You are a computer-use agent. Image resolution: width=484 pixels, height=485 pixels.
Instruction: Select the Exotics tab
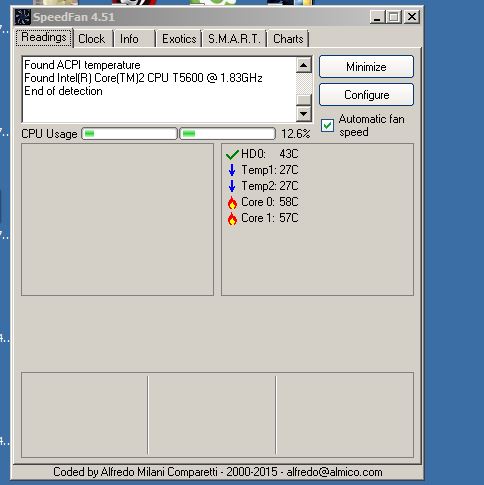pos(179,39)
